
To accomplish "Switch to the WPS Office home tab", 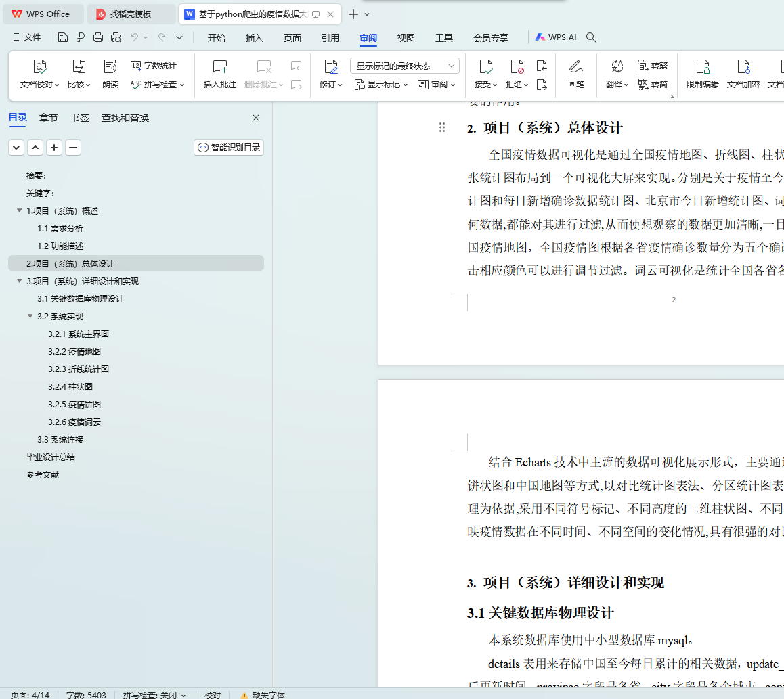I will tap(43, 14).
